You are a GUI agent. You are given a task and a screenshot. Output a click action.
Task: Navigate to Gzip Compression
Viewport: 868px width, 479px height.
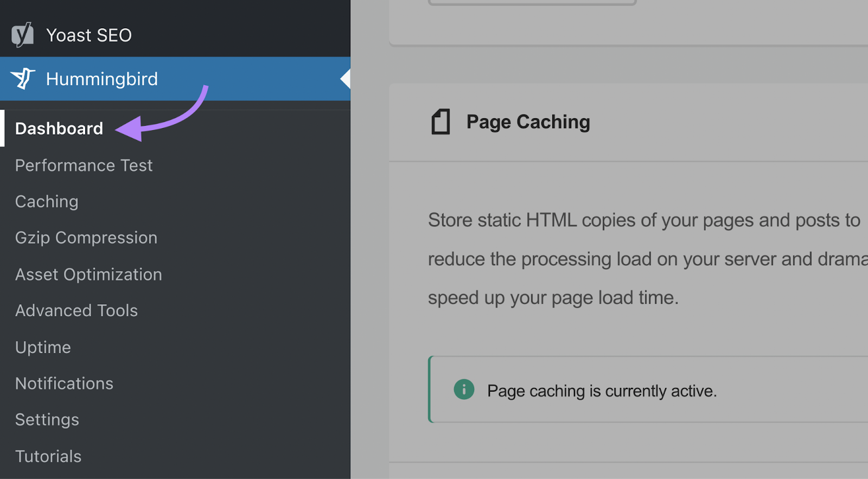86,238
